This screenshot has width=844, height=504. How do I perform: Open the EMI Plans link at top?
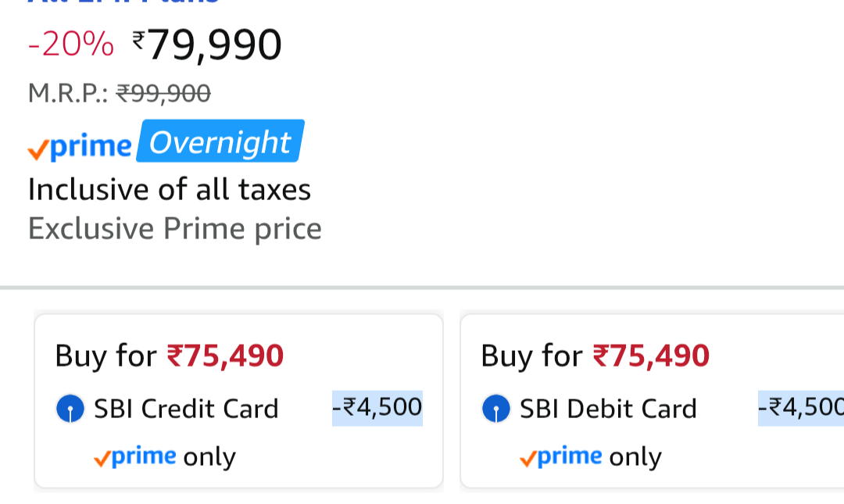pyautogui.click(x=123, y=3)
